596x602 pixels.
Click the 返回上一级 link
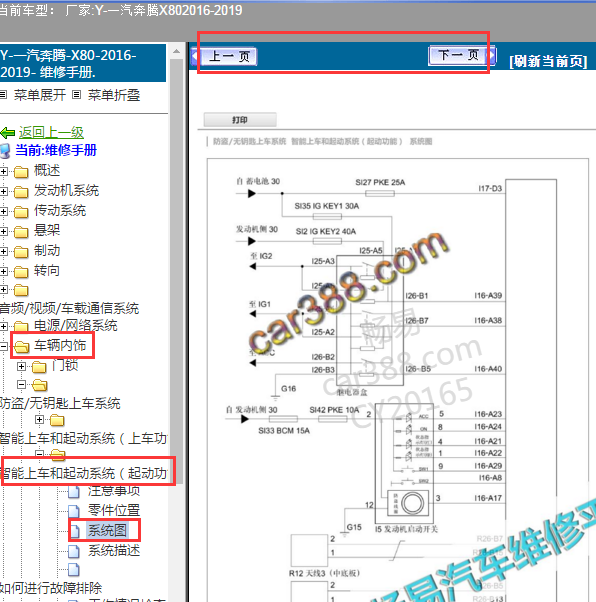51,132
